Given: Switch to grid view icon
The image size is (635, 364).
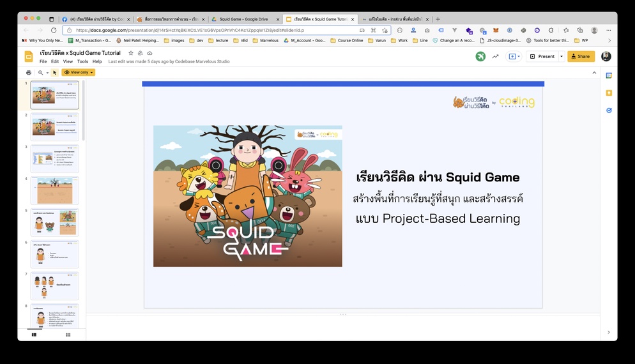Looking at the screenshot, I should click(68, 335).
